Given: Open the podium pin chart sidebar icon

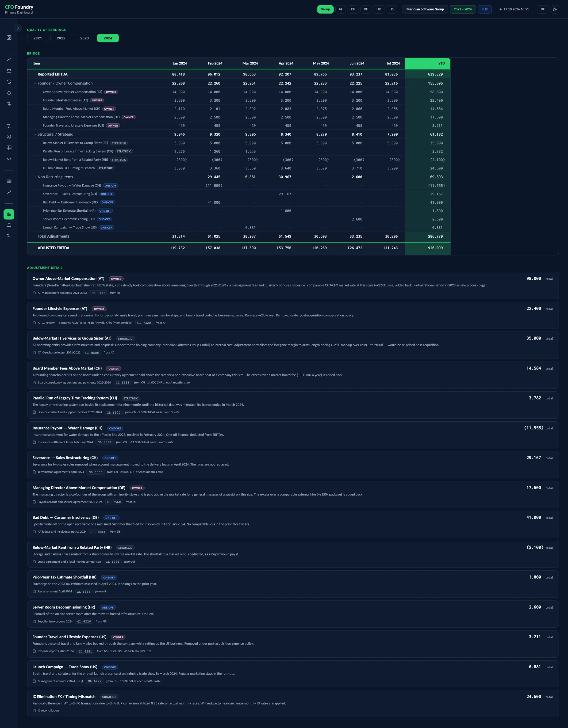Looking at the screenshot, I should pos(9,225).
